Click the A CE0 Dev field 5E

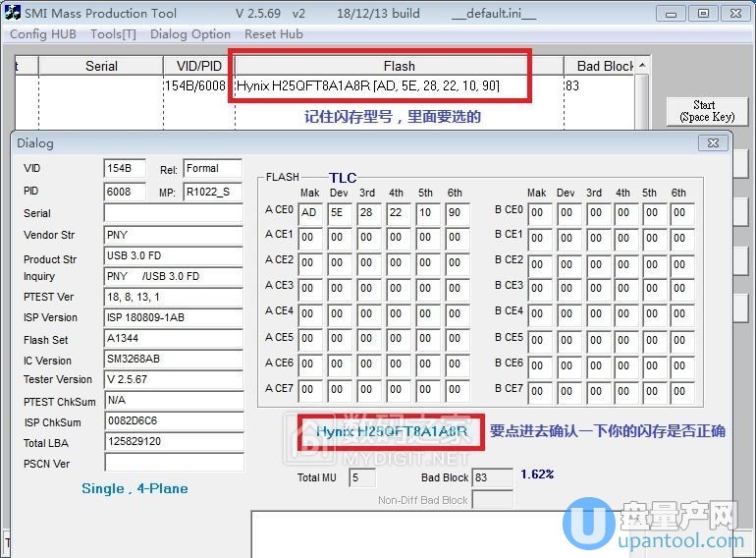pos(339,213)
